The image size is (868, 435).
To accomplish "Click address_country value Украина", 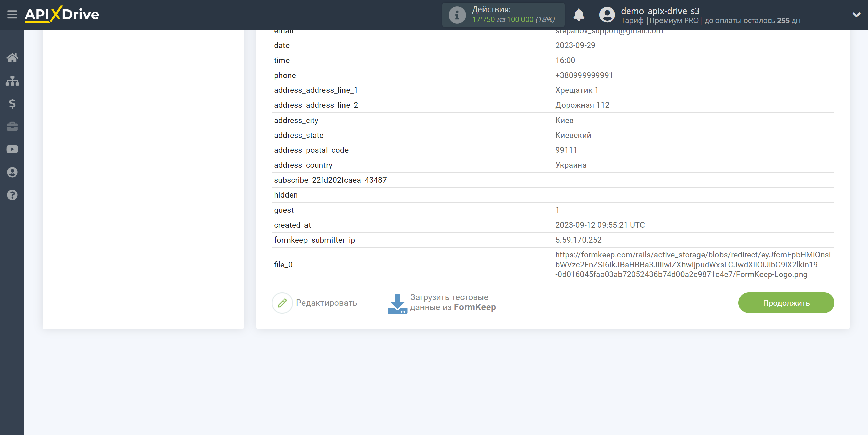I will [x=571, y=165].
